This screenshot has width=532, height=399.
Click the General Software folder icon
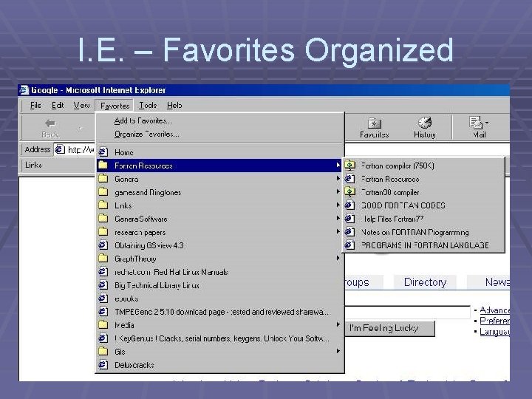(103, 218)
